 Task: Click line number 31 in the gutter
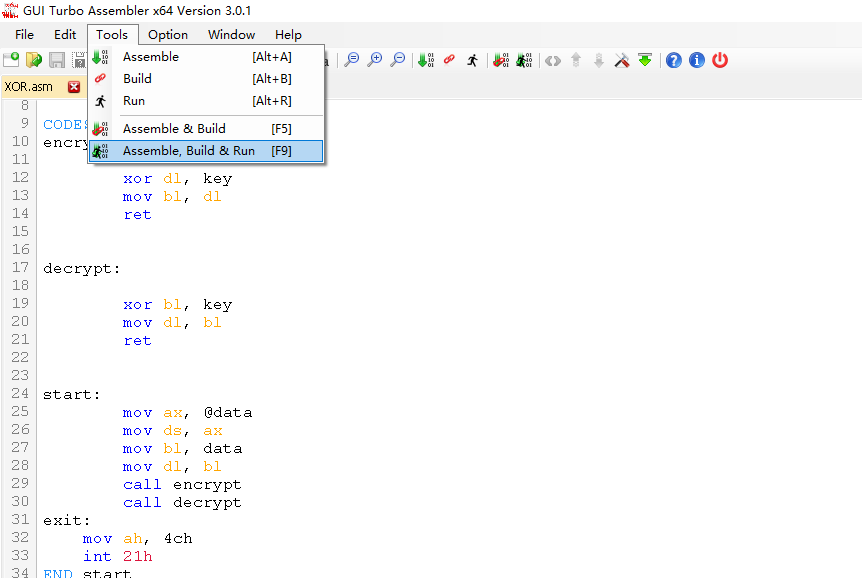pyautogui.click(x=20, y=519)
